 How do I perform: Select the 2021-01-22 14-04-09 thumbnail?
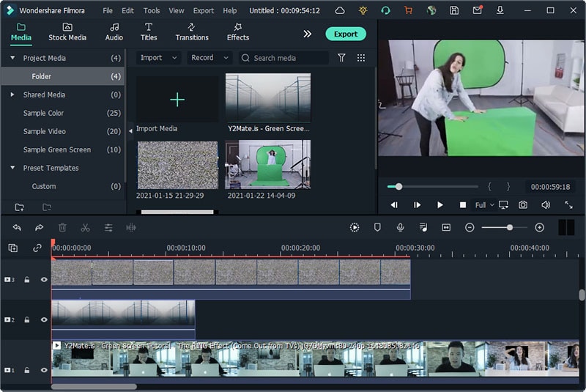click(x=267, y=165)
